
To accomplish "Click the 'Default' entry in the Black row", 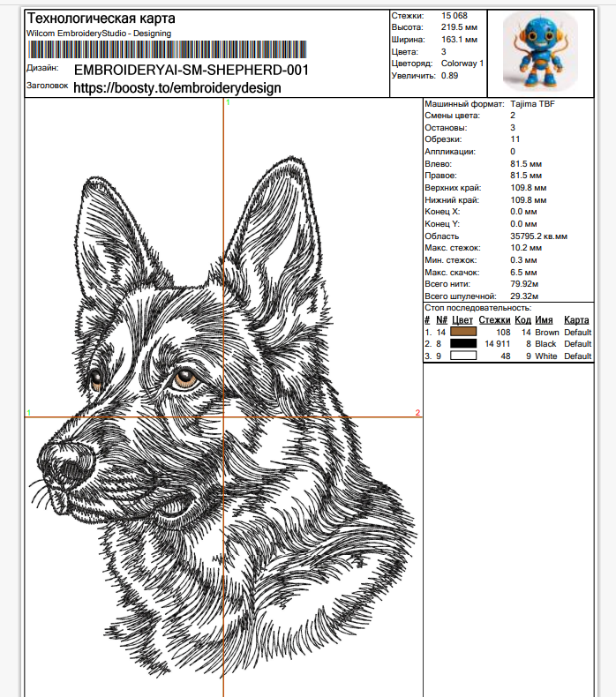I will [577, 344].
